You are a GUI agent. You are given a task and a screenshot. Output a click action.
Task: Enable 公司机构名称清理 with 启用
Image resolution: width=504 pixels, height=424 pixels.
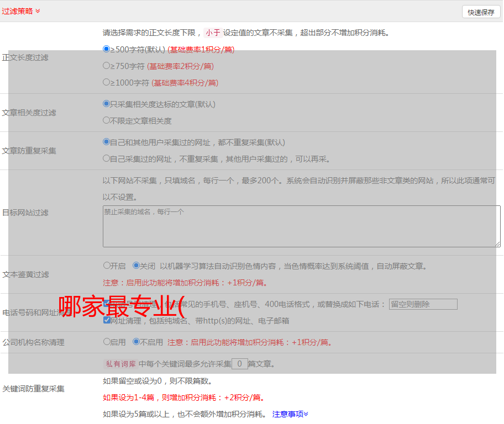click(107, 342)
